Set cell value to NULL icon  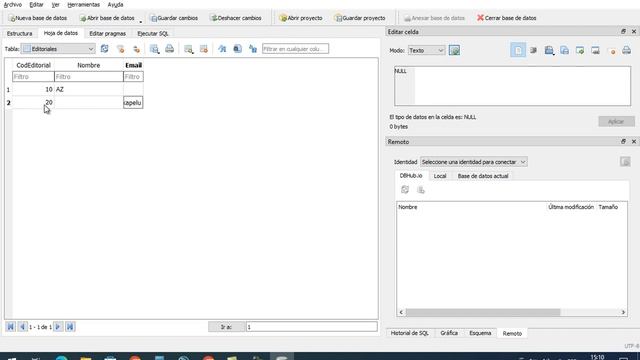coord(611,50)
